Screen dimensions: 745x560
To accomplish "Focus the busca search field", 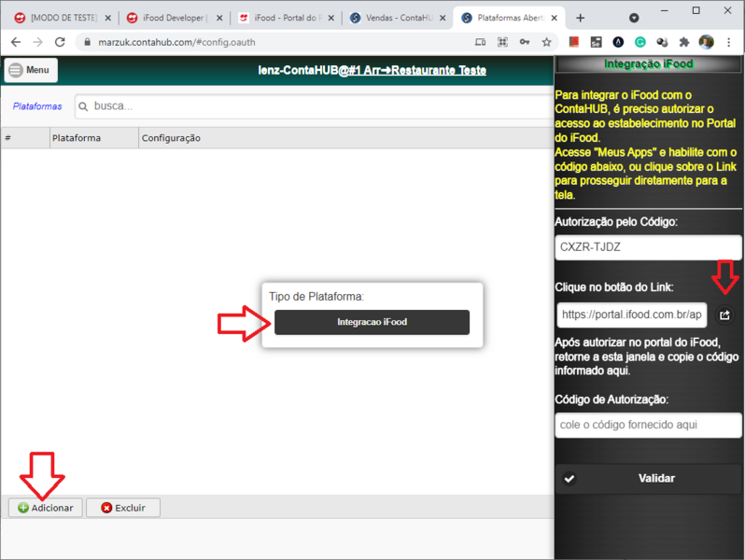I will [314, 105].
